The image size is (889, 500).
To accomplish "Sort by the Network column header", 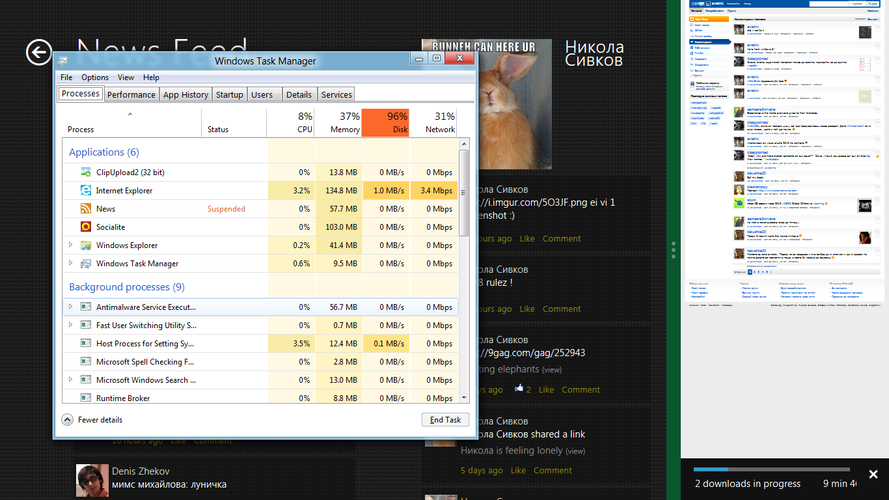I will tap(433, 122).
